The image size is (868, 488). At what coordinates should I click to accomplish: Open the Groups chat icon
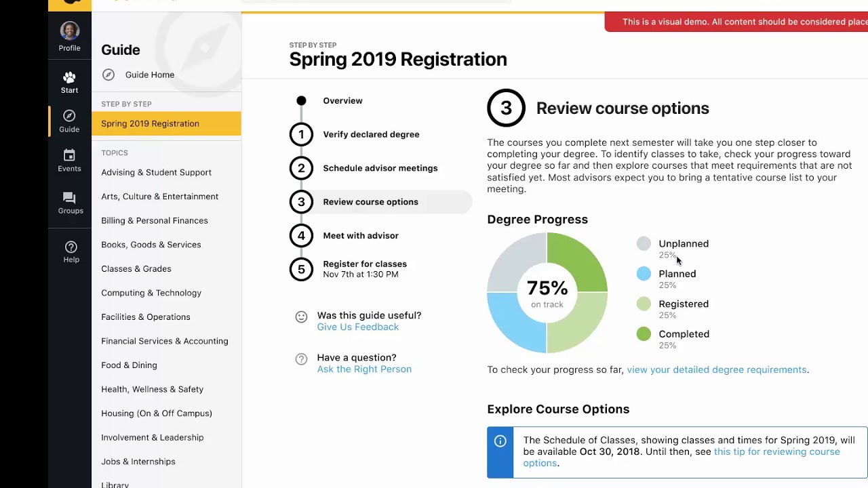69,197
